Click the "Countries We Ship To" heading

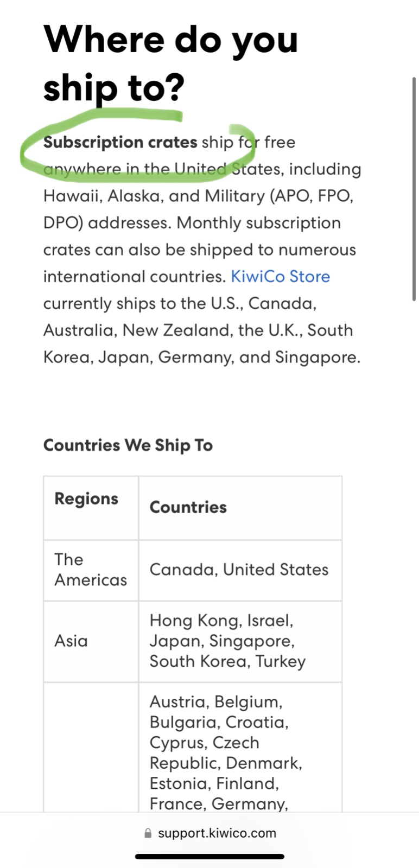(x=128, y=445)
